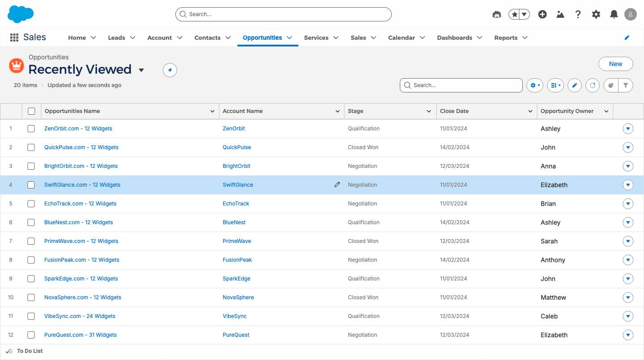The height and width of the screenshot is (360, 644).
Task: Open the favorites list dropdown arrow
Action: tap(525, 14)
